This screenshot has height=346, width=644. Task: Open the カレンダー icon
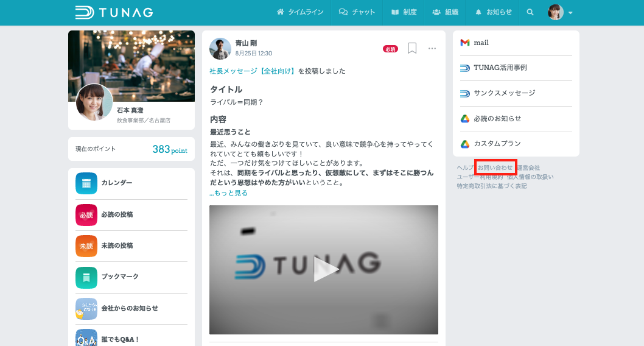[x=86, y=183]
